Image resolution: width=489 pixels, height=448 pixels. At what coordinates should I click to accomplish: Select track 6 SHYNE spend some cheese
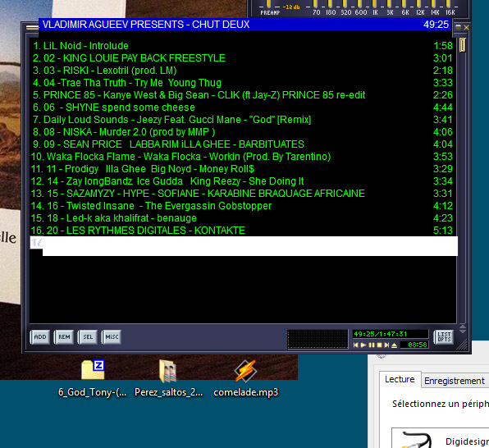click(x=243, y=107)
